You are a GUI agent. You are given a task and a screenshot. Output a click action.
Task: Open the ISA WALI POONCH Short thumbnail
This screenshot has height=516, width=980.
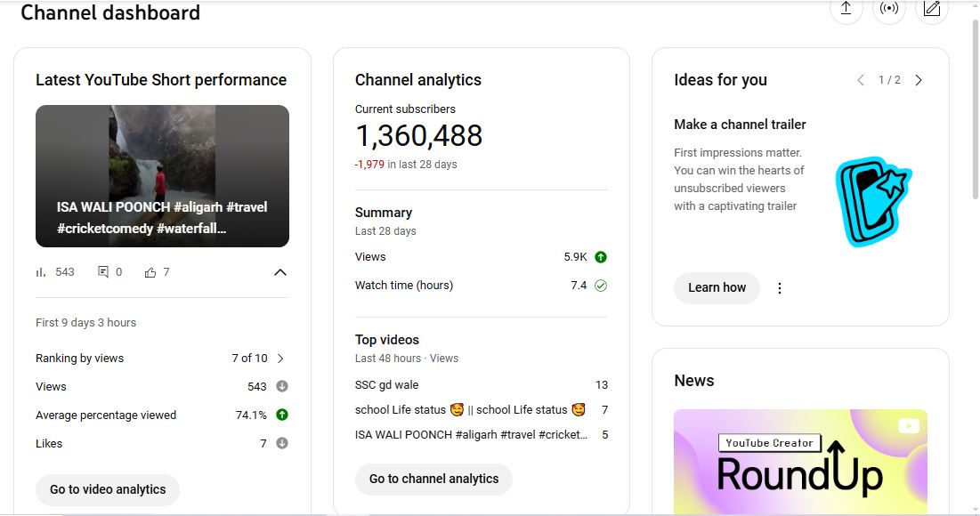[x=162, y=176]
